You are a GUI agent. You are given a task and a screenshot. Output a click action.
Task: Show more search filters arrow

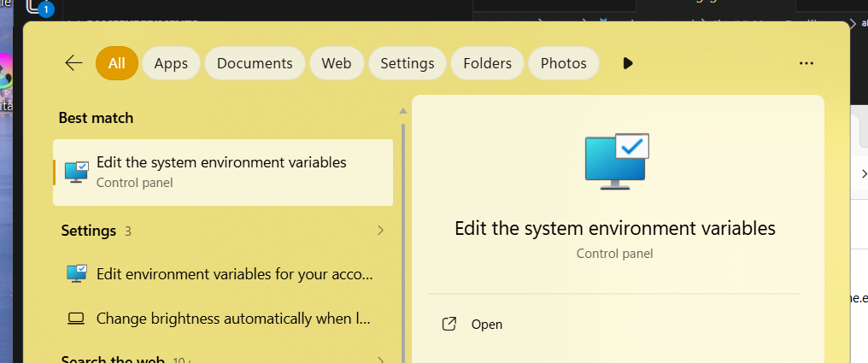(x=628, y=63)
